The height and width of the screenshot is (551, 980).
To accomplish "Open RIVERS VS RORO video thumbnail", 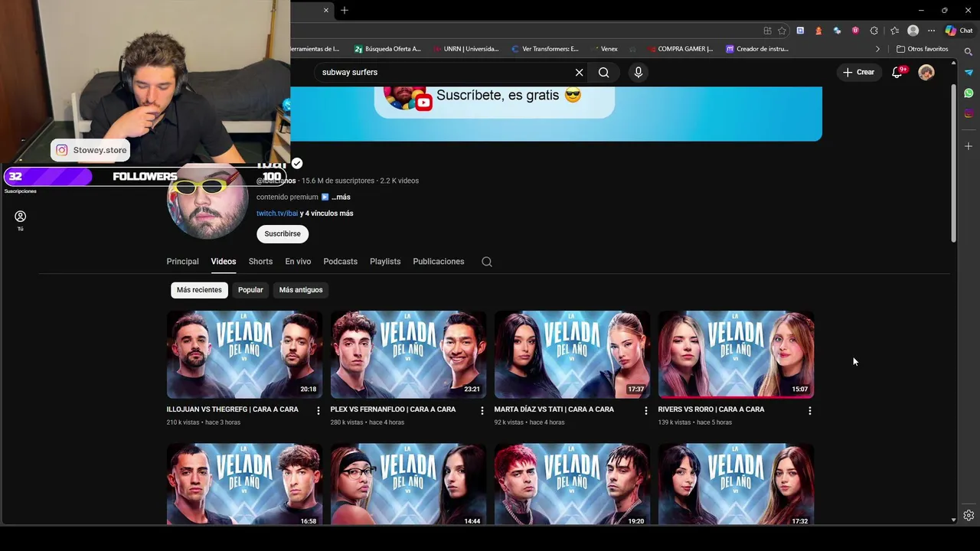I will tap(736, 354).
